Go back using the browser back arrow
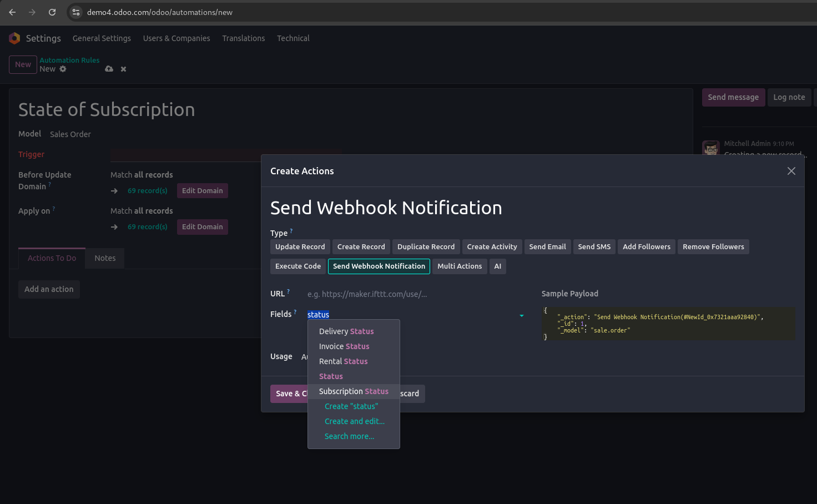 tap(12, 12)
